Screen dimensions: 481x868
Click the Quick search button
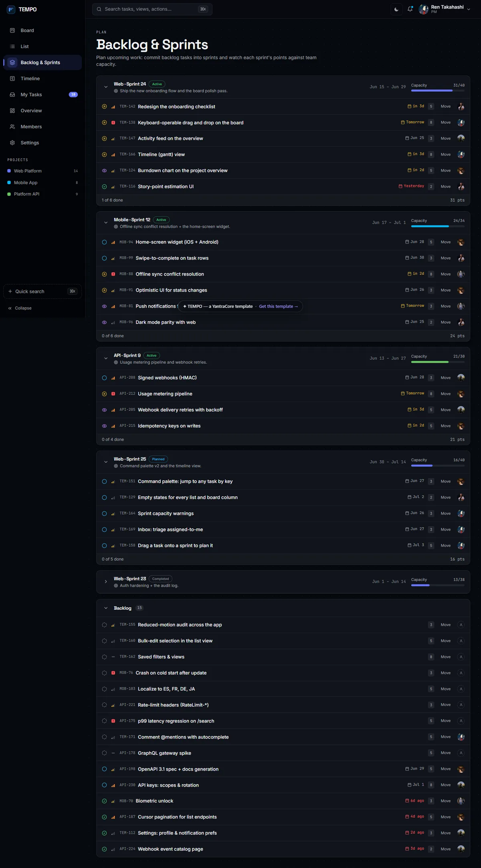[x=42, y=292]
